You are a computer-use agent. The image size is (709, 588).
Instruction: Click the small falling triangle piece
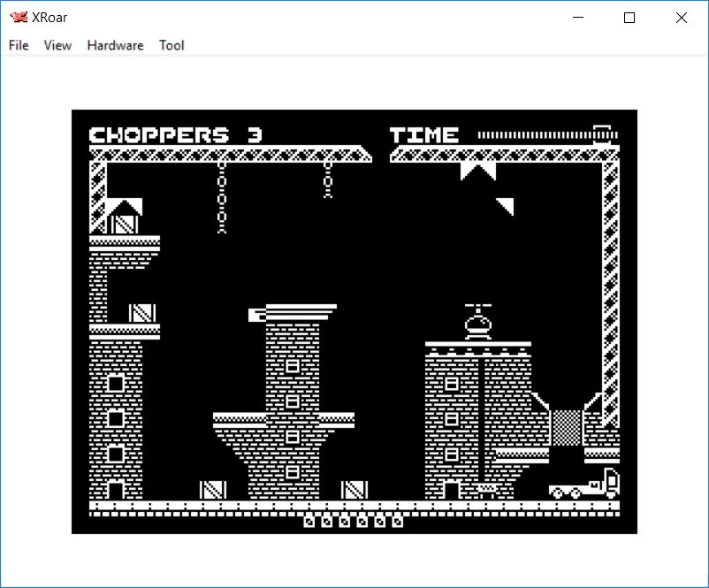click(506, 206)
